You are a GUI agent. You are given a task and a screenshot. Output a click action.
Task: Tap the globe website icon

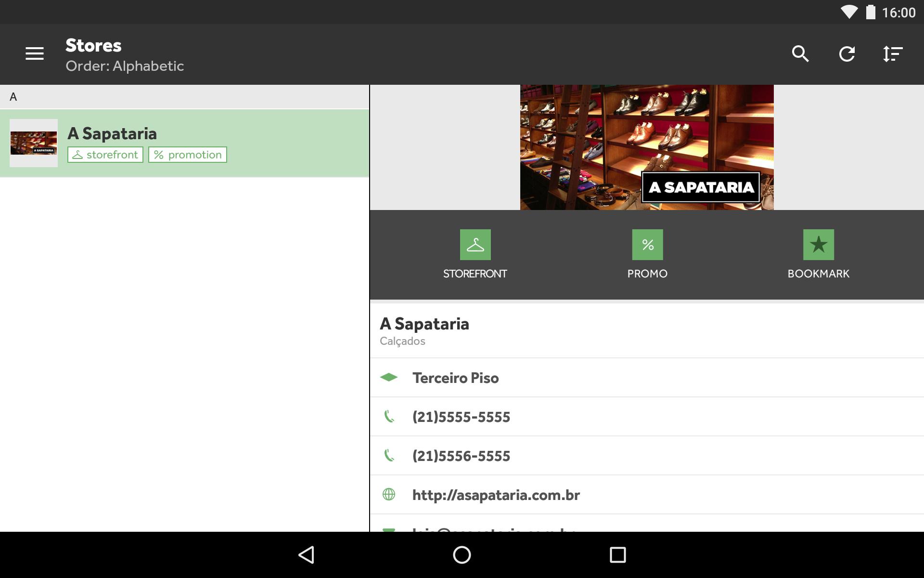point(389,494)
